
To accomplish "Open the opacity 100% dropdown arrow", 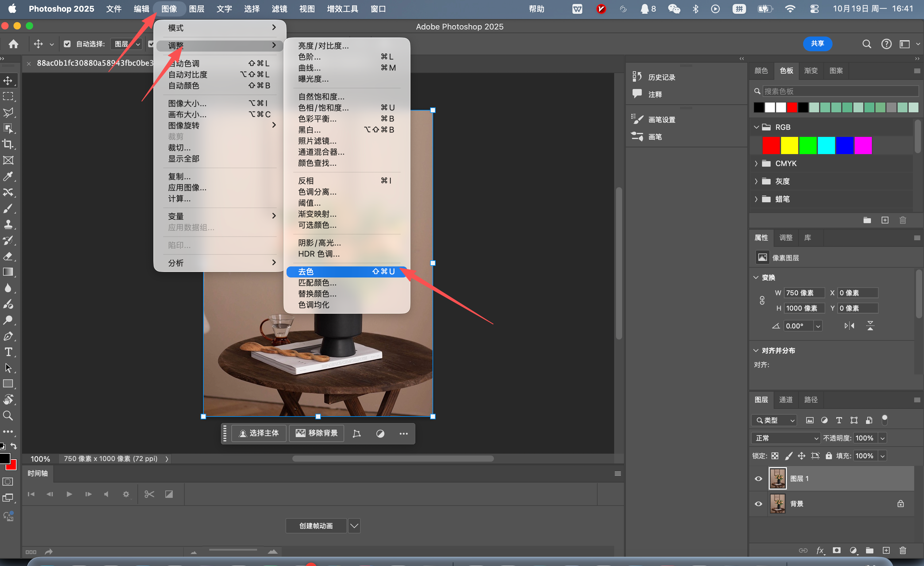I will coord(882,438).
